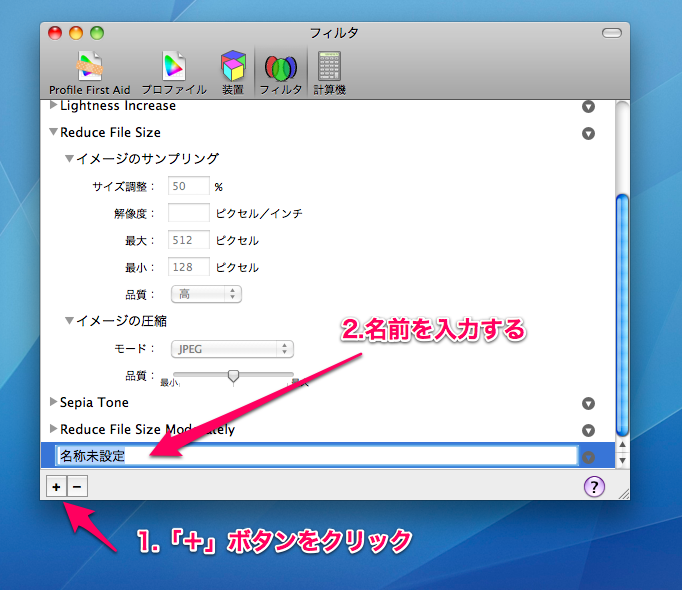Click the 名称未設定 name text field
The width and height of the screenshot is (682, 590).
coord(317,456)
